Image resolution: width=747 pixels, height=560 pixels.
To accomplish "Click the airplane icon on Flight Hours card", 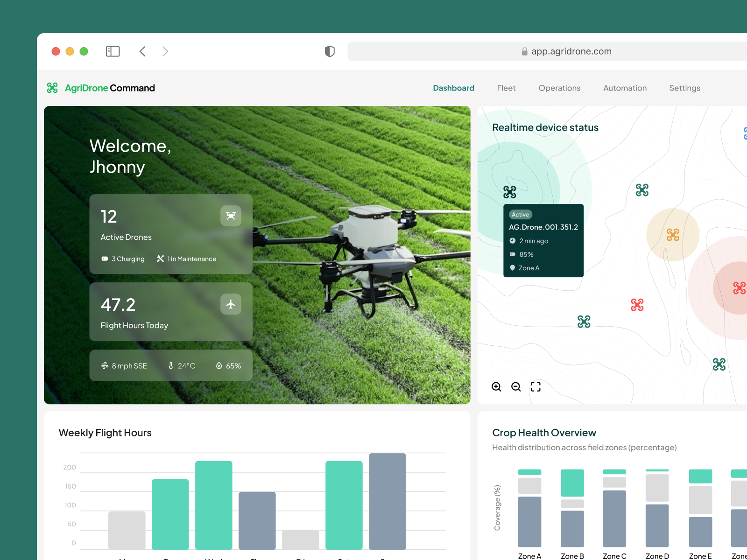I will (231, 304).
